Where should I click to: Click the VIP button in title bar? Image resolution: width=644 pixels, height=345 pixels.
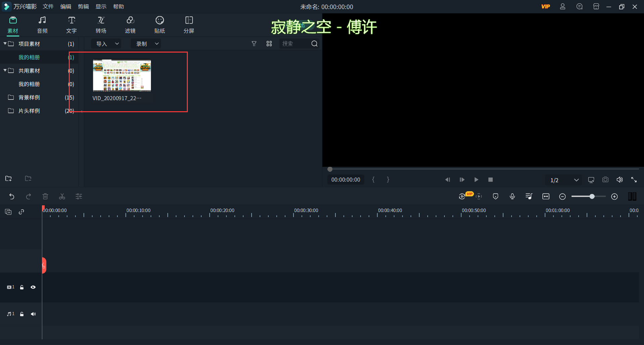point(546,6)
